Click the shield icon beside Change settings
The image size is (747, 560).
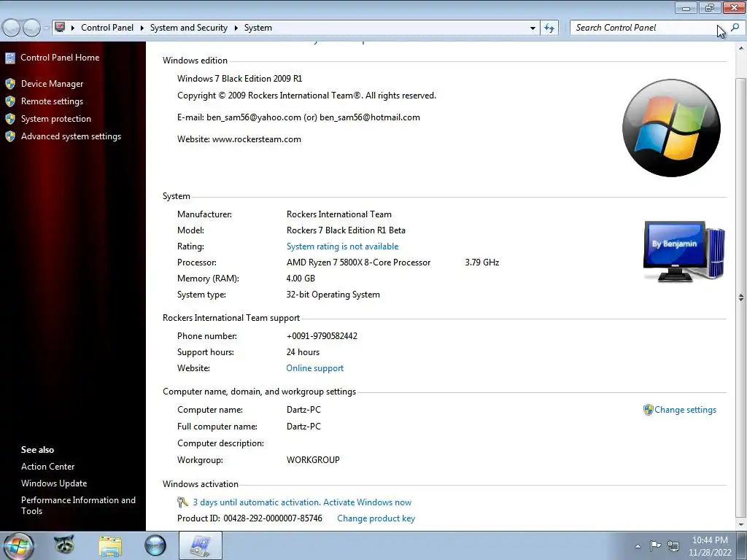tap(648, 410)
